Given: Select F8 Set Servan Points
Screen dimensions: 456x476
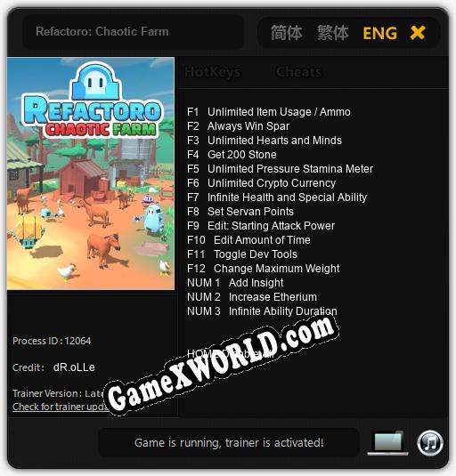Looking at the screenshot, I should 240,212.
